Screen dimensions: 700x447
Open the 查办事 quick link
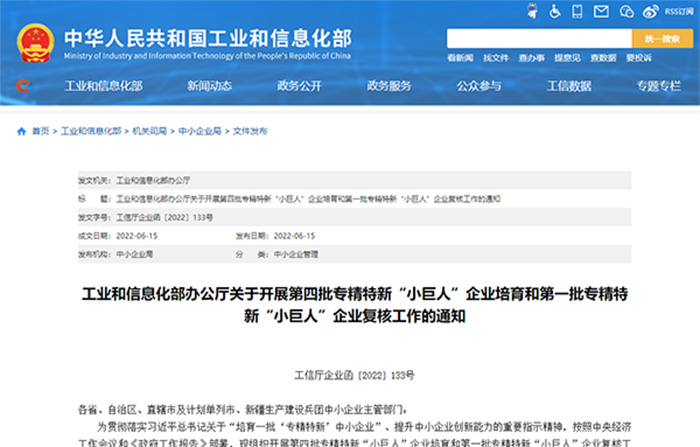(532, 58)
